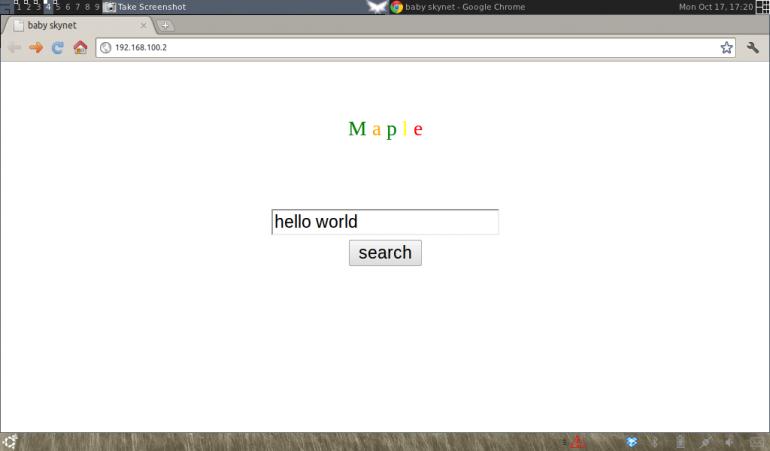The height and width of the screenshot is (451, 770).
Task: Switch to workspace 7 in the panel
Action: [x=77, y=6]
